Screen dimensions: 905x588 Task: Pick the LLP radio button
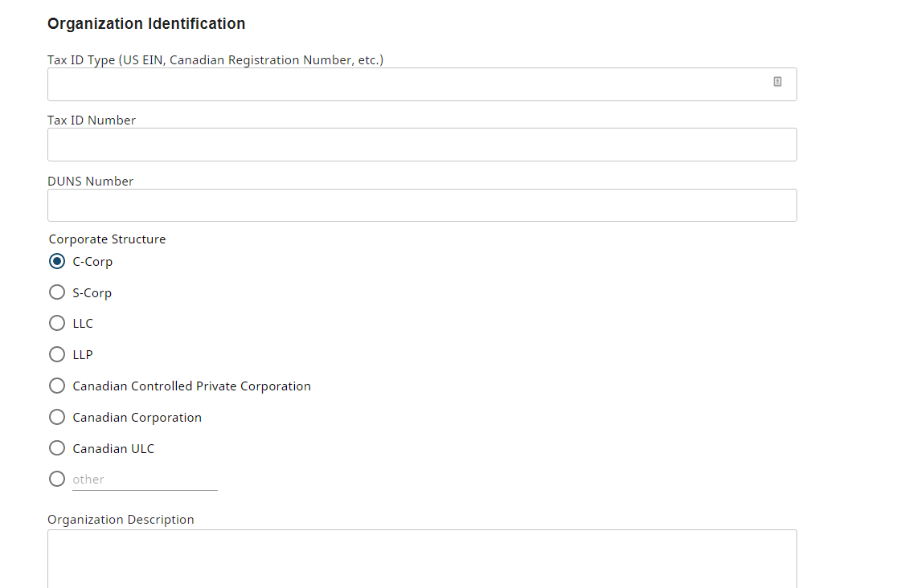pyautogui.click(x=57, y=354)
